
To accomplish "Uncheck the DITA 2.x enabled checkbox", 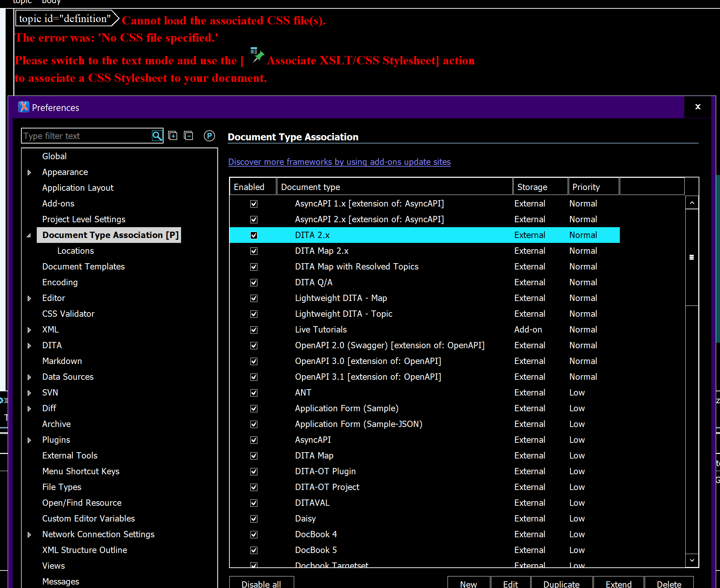I will click(254, 235).
